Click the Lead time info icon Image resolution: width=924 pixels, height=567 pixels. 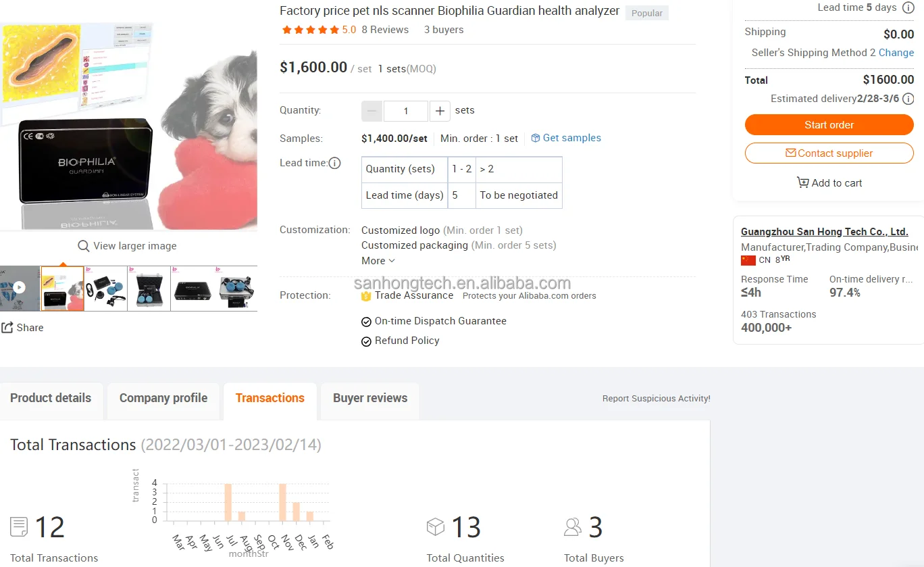334,163
